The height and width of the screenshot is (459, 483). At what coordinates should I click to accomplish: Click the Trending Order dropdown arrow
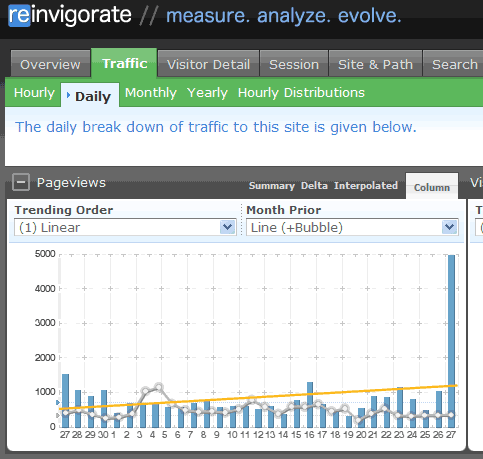pyautogui.click(x=228, y=228)
